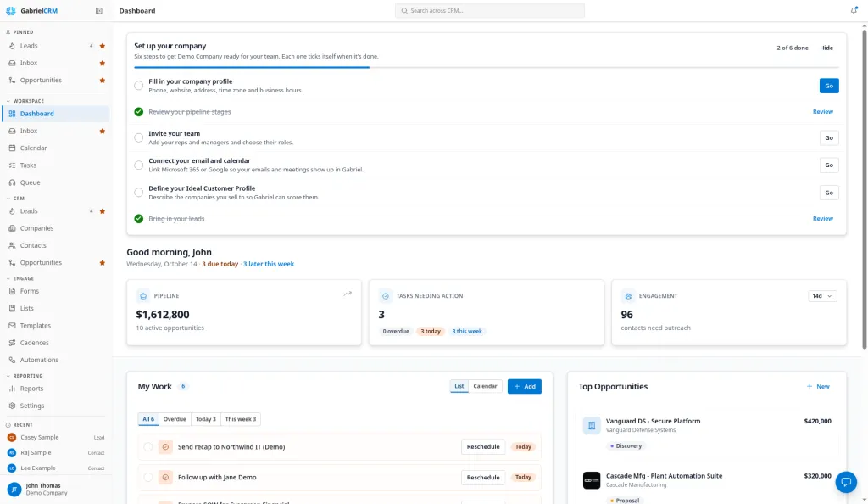868x504 pixels.
Task: Unpin Opportunities star in Pinned section
Action: pos(103,81)
